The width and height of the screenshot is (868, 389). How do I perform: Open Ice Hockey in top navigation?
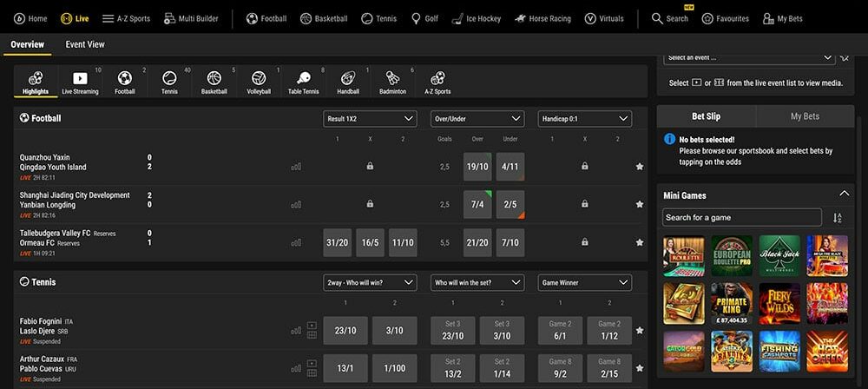tap(476, 18)
